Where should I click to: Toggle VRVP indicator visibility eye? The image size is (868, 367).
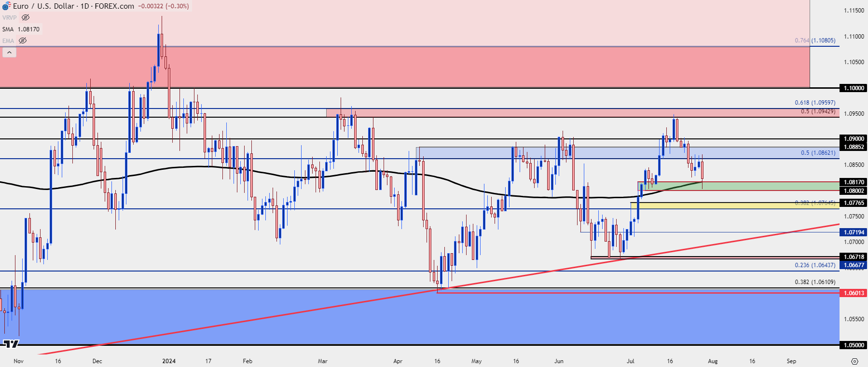point(26,17)
